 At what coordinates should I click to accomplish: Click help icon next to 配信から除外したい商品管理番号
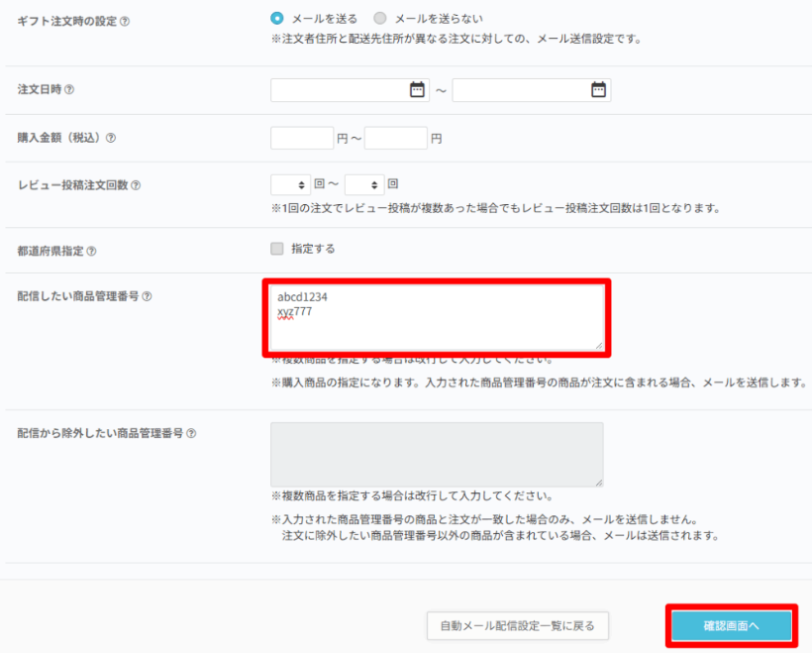191,433
